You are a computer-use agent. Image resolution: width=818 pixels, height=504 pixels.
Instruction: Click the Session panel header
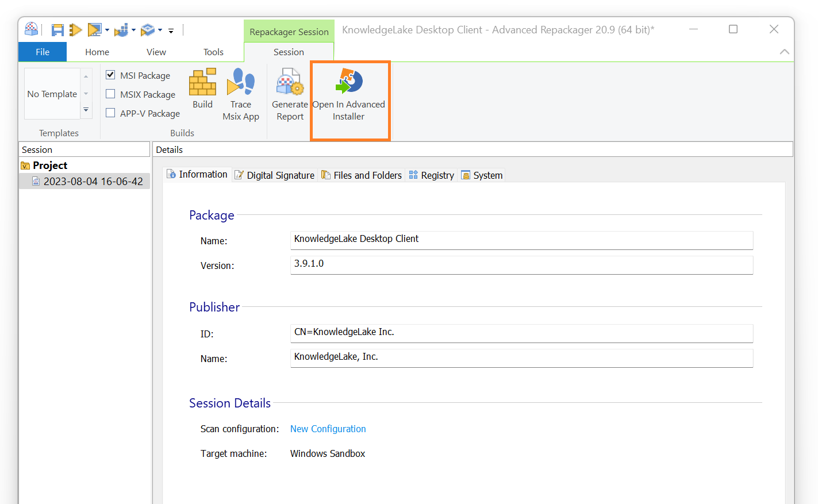(x=84, y=149)
